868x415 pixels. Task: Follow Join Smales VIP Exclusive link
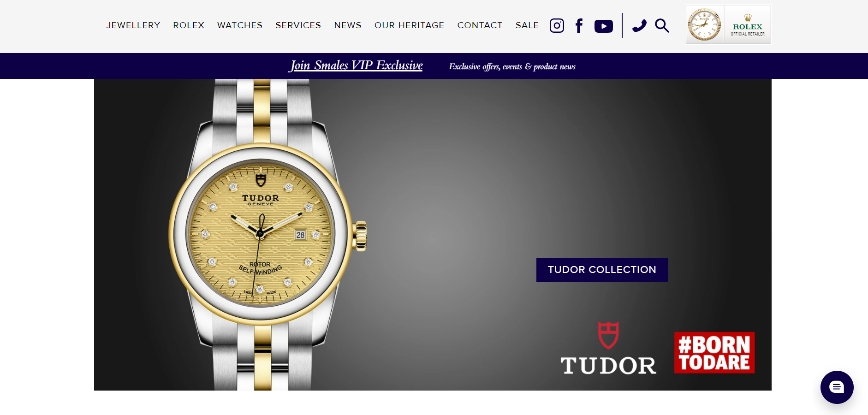356,65
